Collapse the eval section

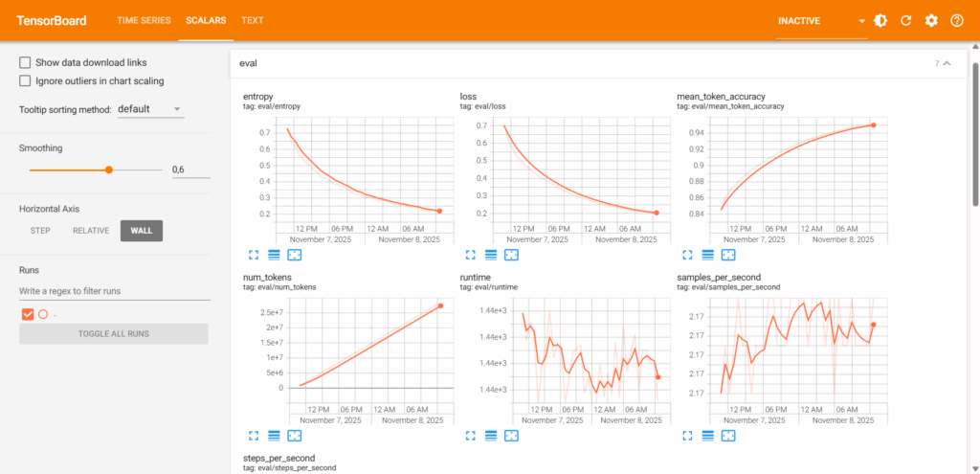947,63
